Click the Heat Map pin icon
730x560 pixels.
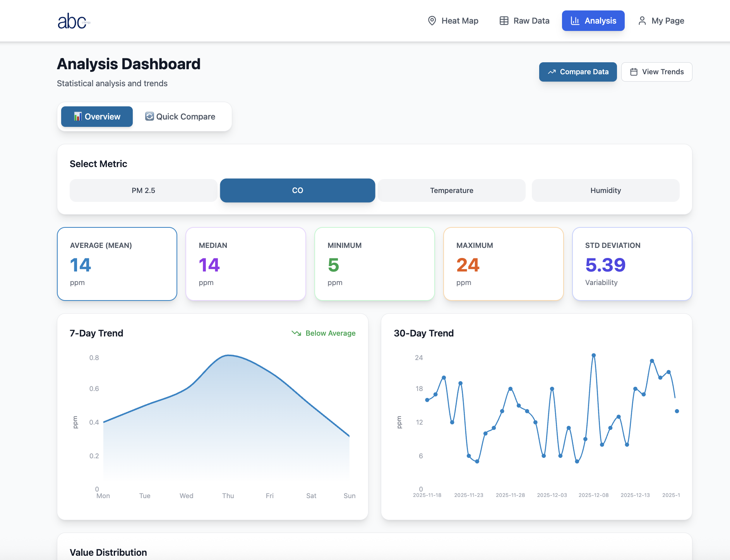(432, 21)
